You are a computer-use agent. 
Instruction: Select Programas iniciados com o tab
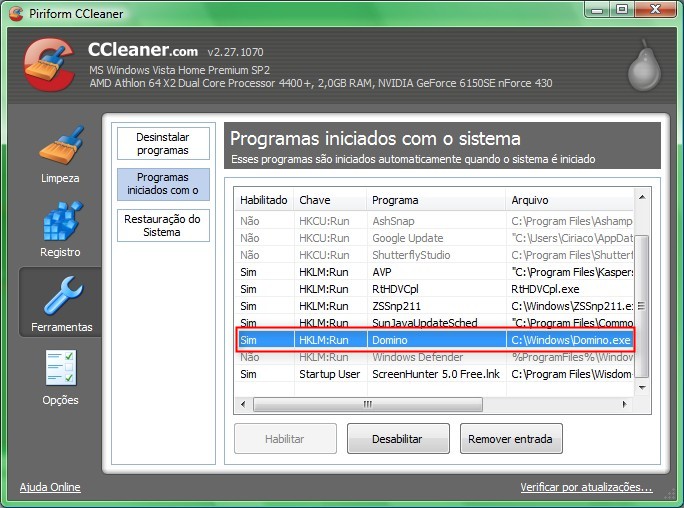coord(163,184)
